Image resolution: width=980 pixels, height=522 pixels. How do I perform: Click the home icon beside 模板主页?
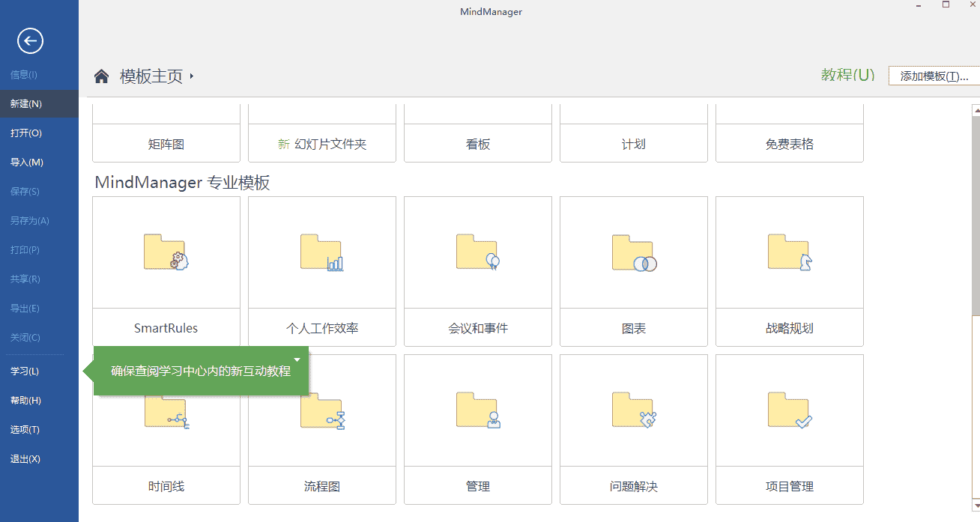pyautogui.click(x=101, y=76)
